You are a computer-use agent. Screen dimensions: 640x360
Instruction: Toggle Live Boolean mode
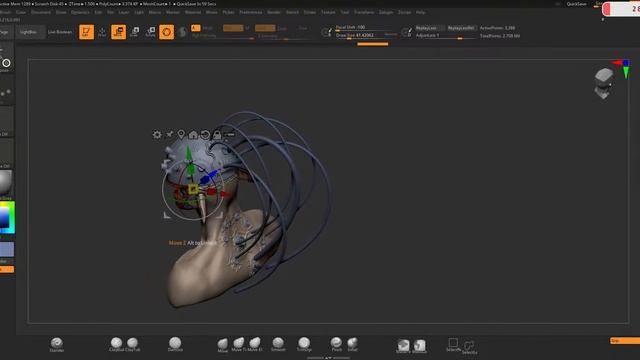click(60, 32)
